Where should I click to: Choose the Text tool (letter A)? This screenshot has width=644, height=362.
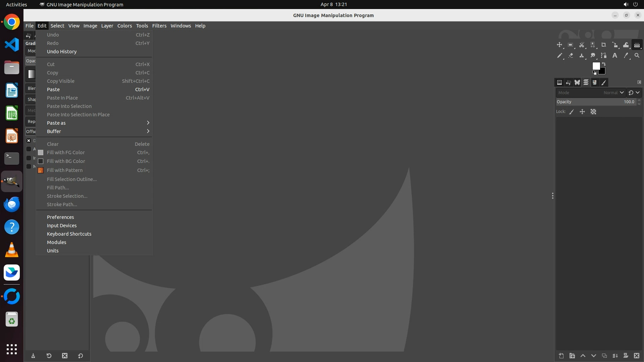point(615,56)
